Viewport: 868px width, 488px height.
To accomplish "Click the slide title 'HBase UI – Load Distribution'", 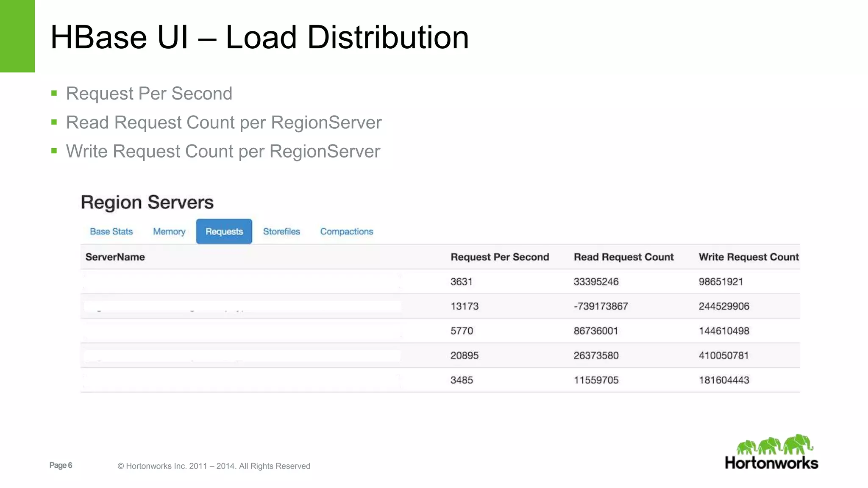I will [x=259, y=37].
